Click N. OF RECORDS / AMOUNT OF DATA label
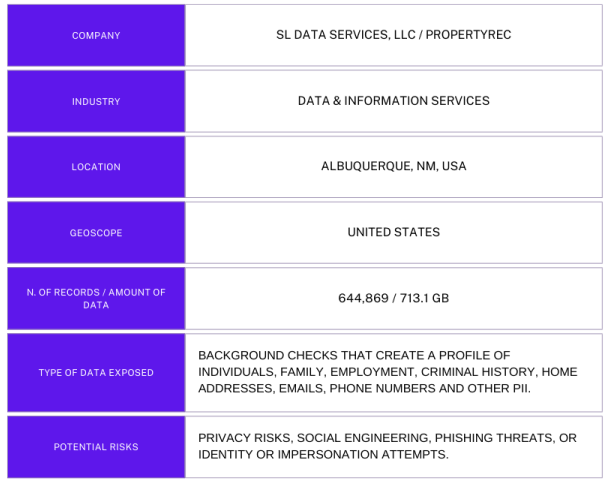611x486 pixels. pyautogui.click(x=96, y=299)
